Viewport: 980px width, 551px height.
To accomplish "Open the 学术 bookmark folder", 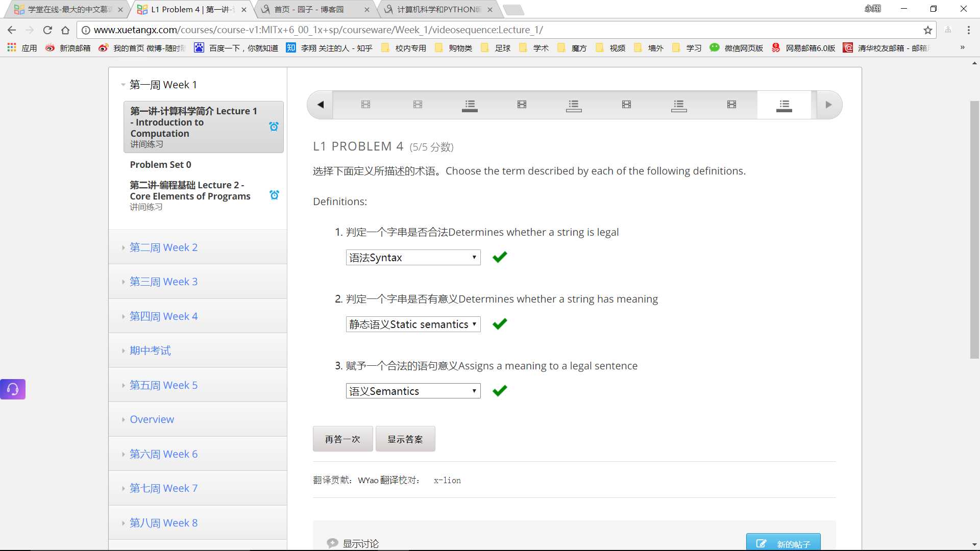I will pos(534,48).
